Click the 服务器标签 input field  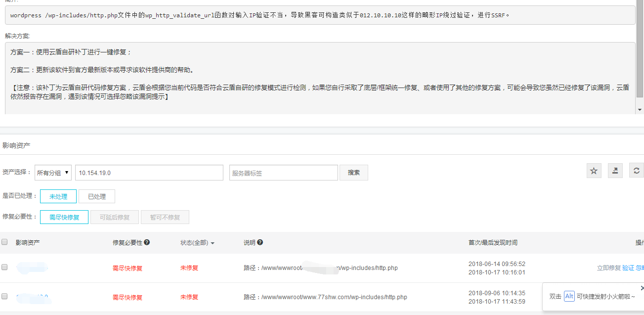283,173
